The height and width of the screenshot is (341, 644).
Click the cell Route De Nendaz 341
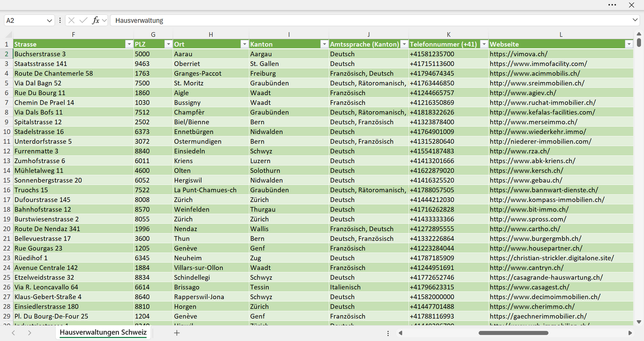(73, 229)
